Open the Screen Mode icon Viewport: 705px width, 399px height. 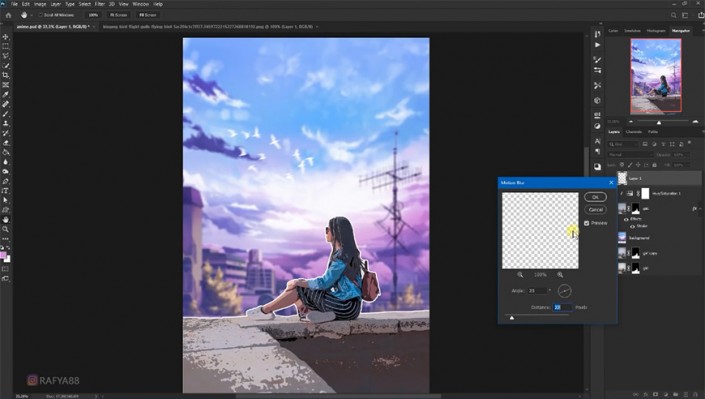(5, 278)
